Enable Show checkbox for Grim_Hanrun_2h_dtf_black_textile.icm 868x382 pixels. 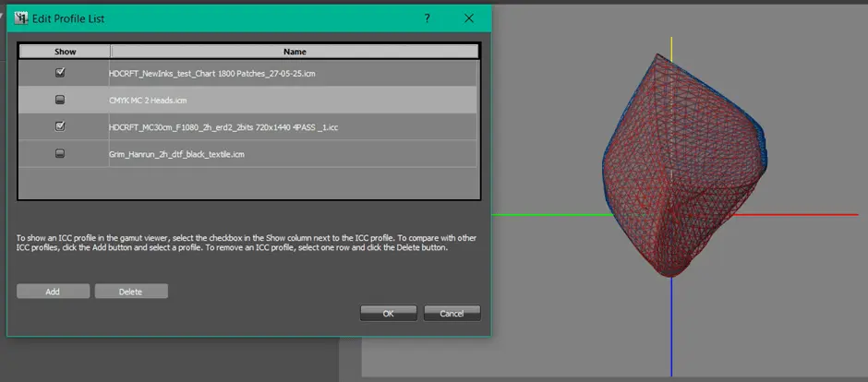click(x=60, y=154)
